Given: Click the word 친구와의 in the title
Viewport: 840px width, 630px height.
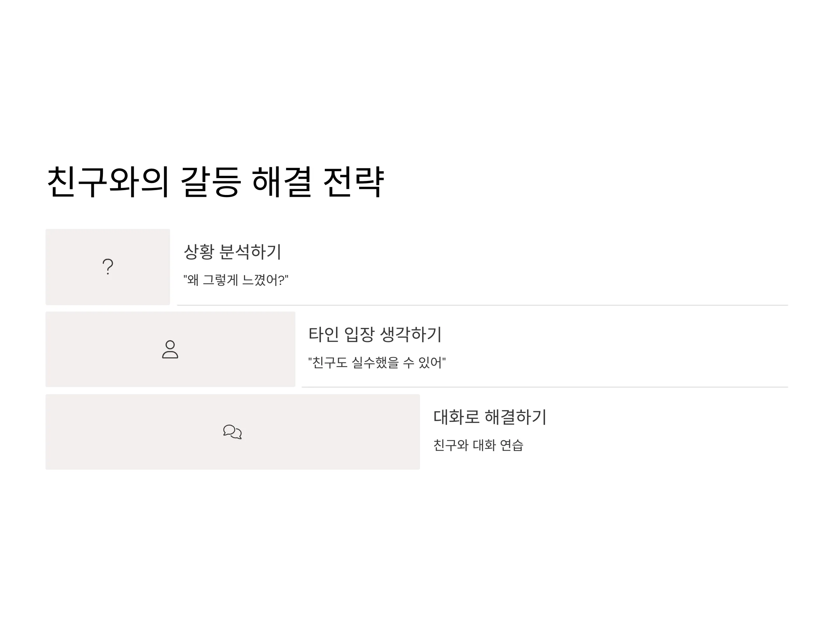Looking at the screenshot, I should (108, 182).
